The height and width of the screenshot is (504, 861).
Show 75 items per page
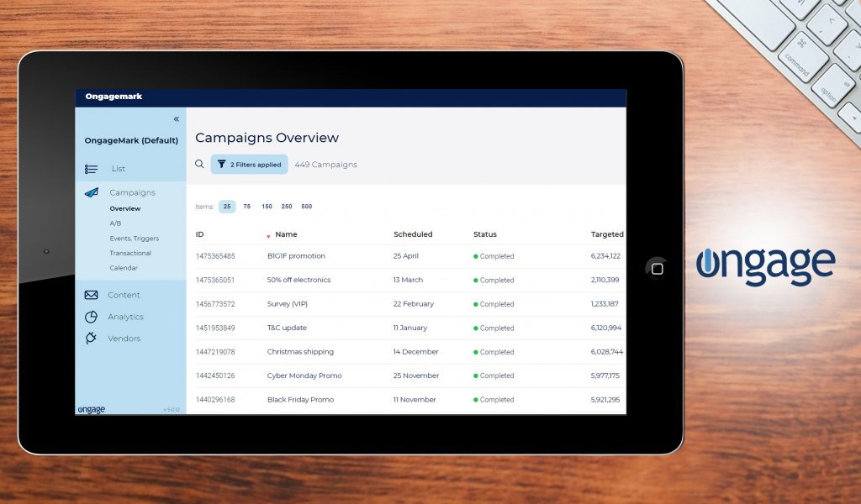247,207
